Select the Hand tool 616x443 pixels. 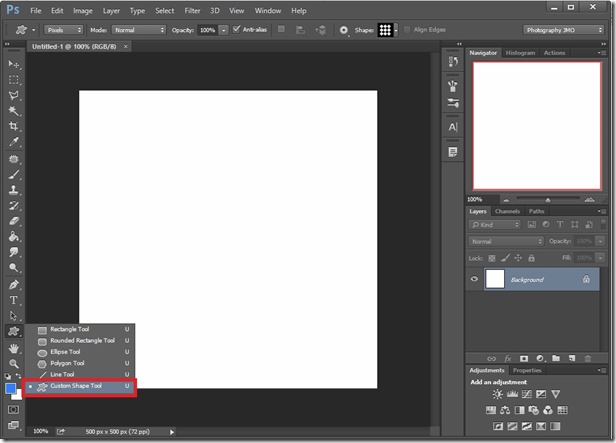coord(14,348)
